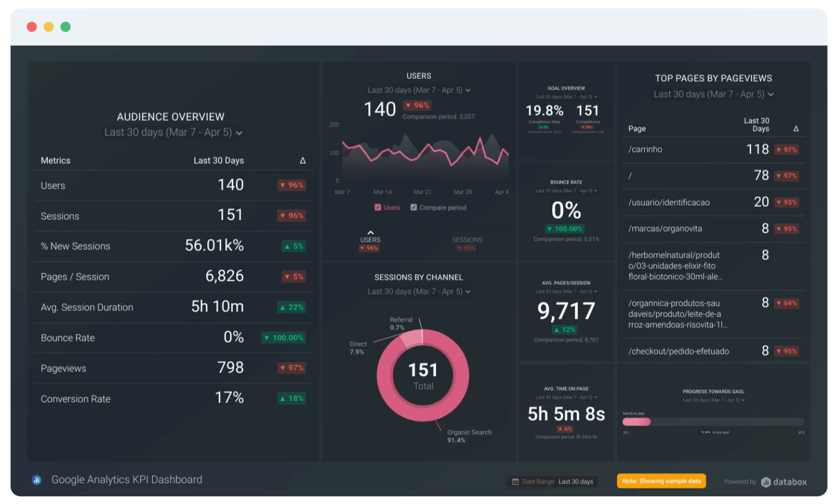This screenshot has height=504, width=838.
Task: Collapse the USERS metric via the caret arrow
Action: pyautogui.click(x=371, y=231)
